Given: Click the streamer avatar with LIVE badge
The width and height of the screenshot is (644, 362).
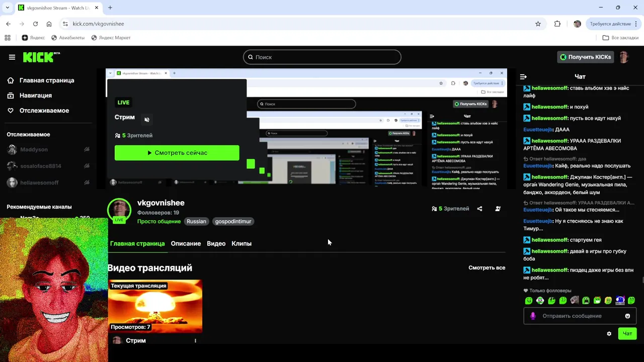Looking at the screenshot, I should point(119,210).
